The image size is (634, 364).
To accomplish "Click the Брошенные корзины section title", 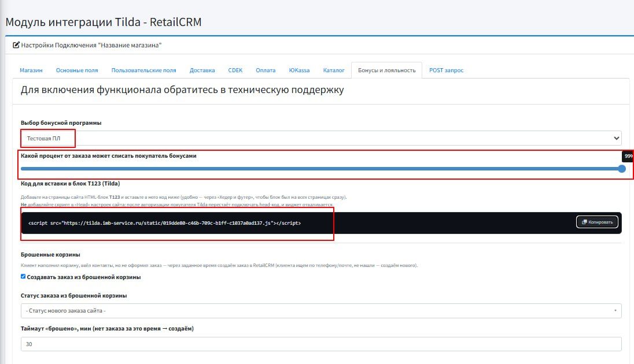I will pos(50,255).
